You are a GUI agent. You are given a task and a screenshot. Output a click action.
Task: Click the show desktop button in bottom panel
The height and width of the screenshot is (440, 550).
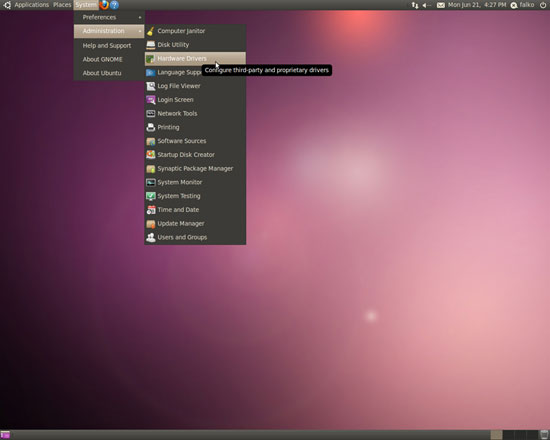coord(5,435)
